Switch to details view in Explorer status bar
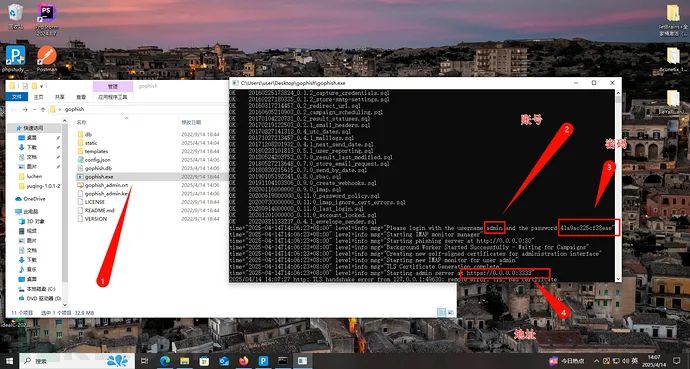This screenshot has height=369, width=690. (441, 313)
